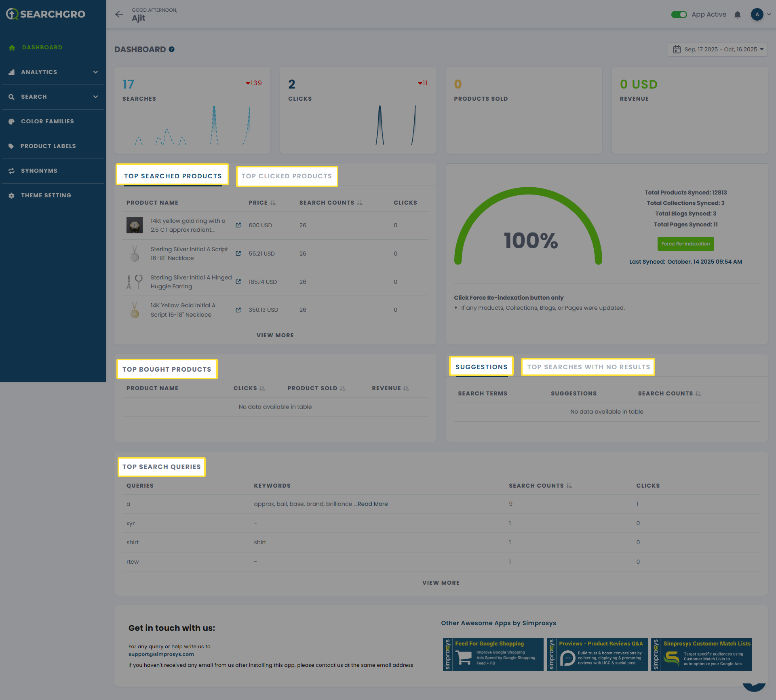Click the Dashboard help question icon
The image size is (776, 700).
coord(172,49)
